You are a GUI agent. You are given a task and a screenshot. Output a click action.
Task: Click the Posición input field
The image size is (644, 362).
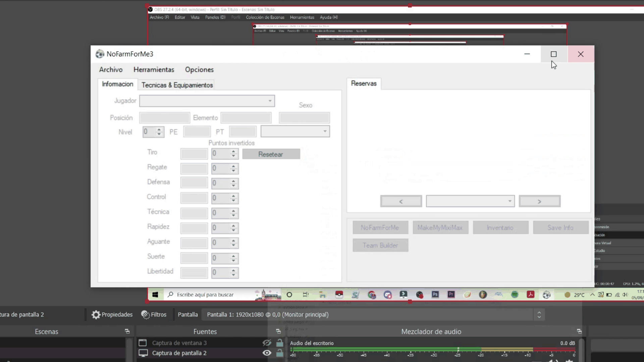[x=165, y=118]
